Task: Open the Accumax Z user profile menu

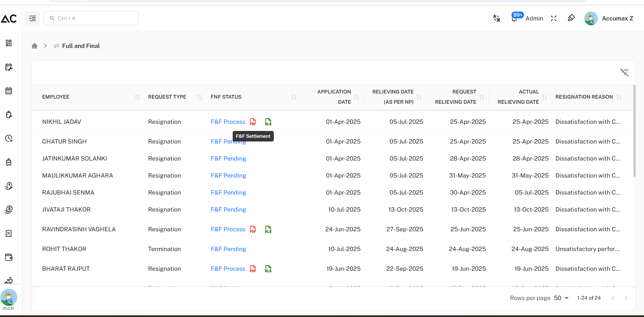Action: coord(609,18)
